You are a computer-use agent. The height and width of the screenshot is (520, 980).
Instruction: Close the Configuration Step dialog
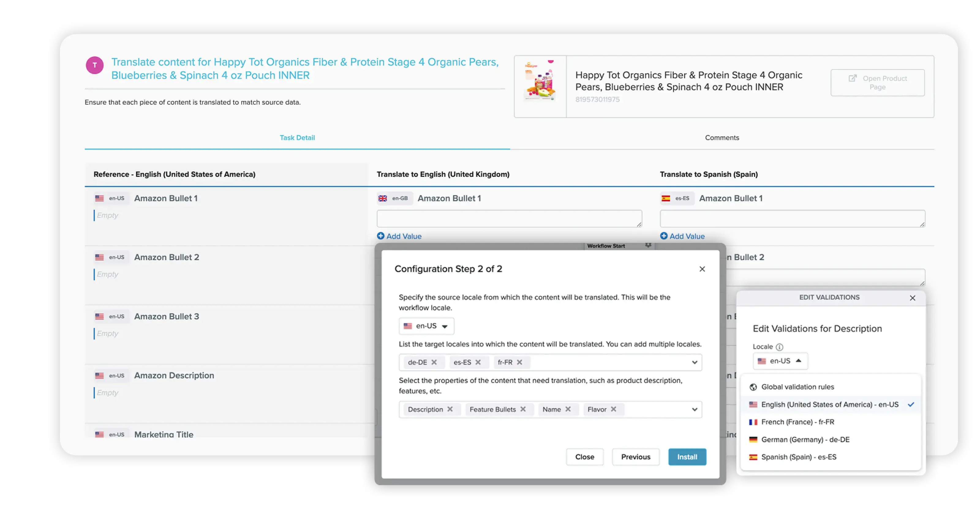pos(702,269)
